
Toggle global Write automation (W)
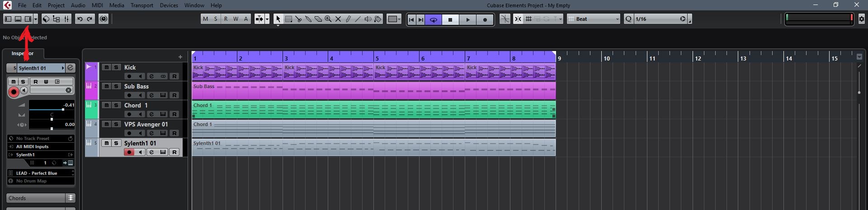(x=236, y=19)
